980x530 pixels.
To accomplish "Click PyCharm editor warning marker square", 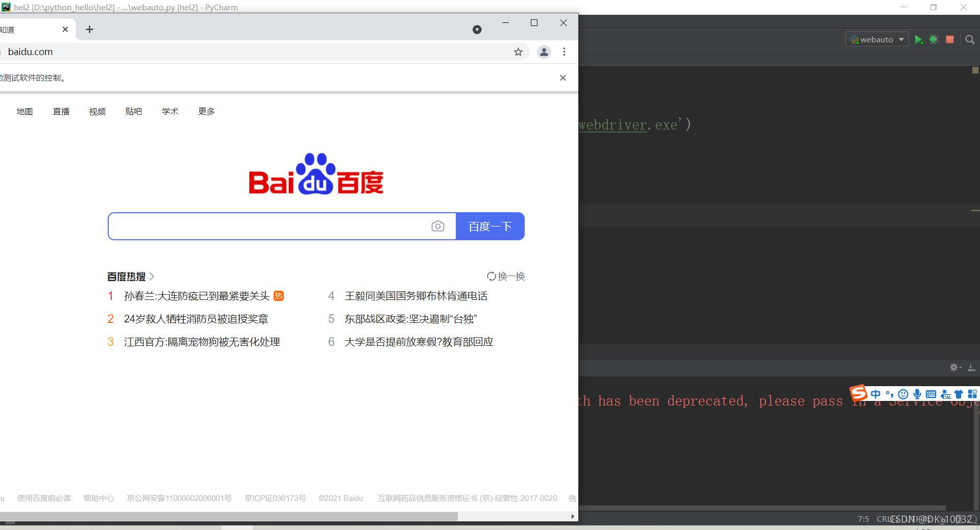I will coord(975,70).
